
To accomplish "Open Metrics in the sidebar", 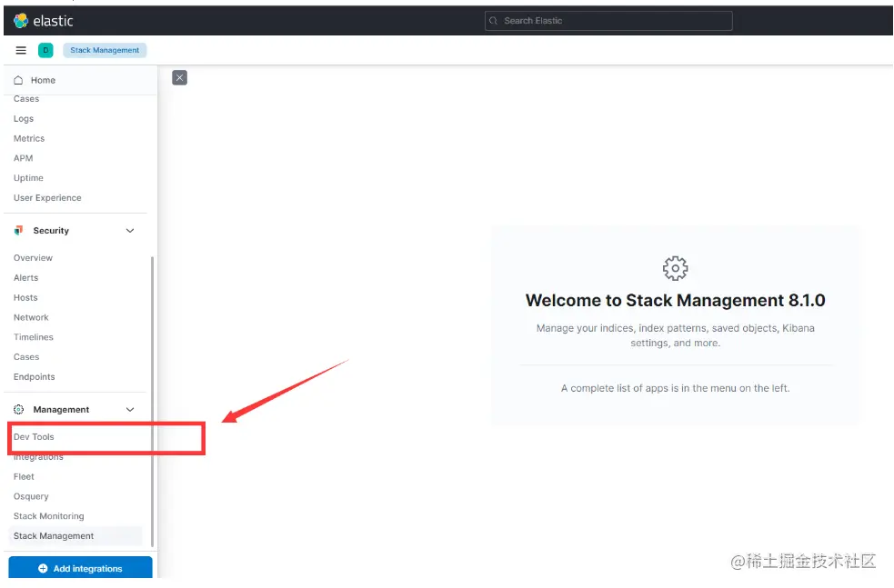I will click(x=29, y=138).
